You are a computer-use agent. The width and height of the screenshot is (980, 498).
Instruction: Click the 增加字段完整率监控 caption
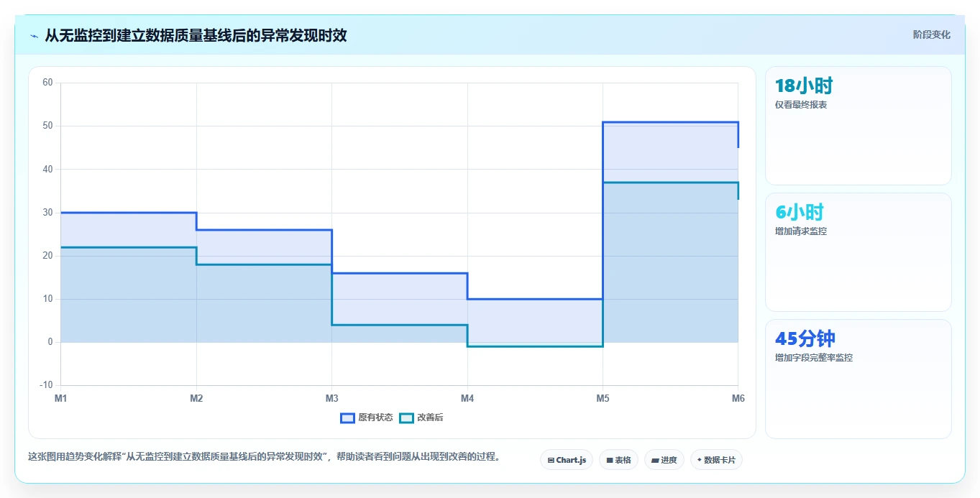click(814, 358)
